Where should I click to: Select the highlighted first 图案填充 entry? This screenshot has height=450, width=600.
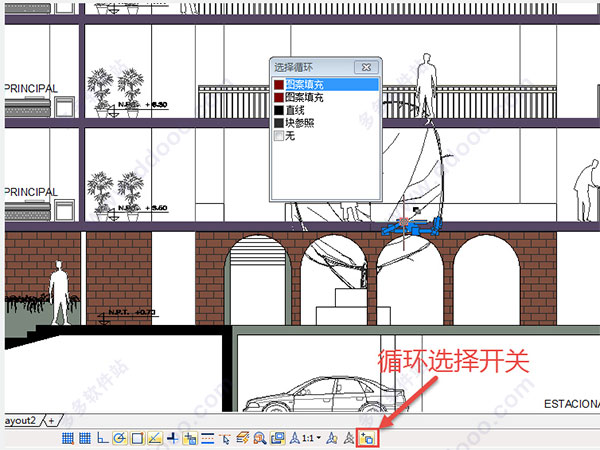[x=310, y=85]
